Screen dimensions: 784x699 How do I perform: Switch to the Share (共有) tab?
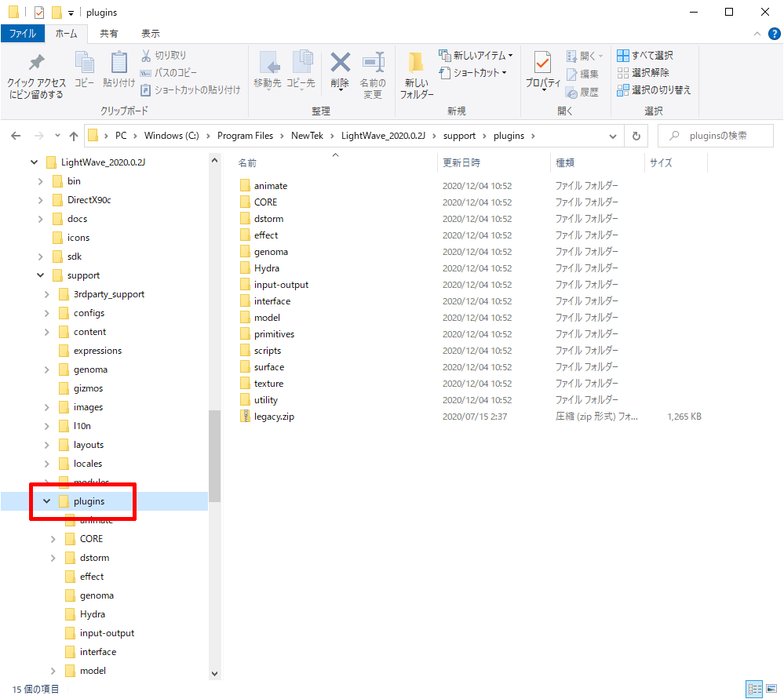tap(108, 34)
